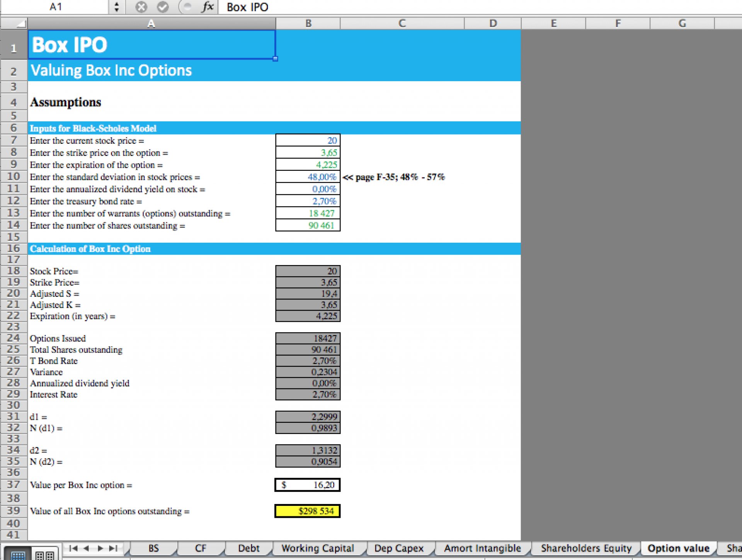The width and height of the screenshot is (742, 560).
Task: Select column C header
Action: coord(402,24)
